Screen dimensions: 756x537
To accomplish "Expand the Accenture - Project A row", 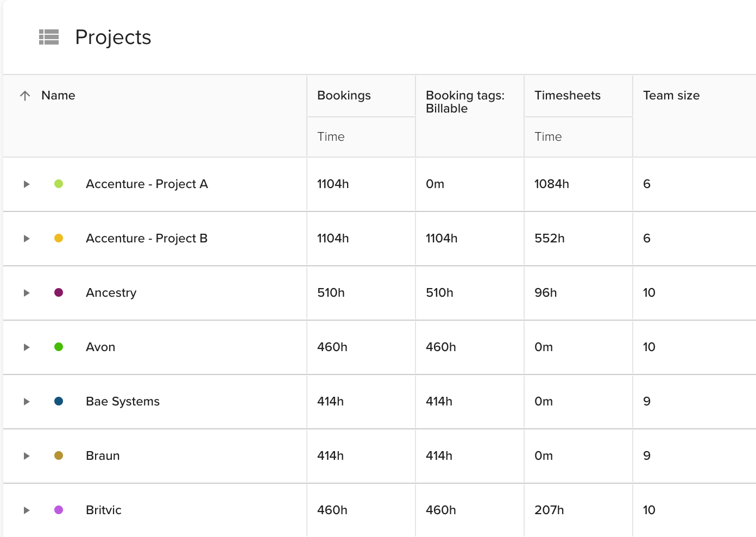I will pos(26,184).
